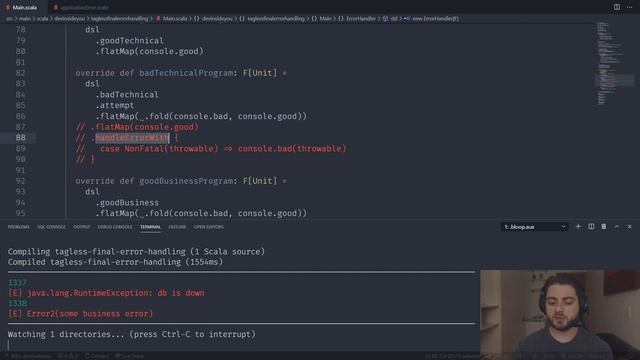
Task: Click 'Main' object symbol in breadcrumb
Action: pyautogui.click(x=325, y=19)
